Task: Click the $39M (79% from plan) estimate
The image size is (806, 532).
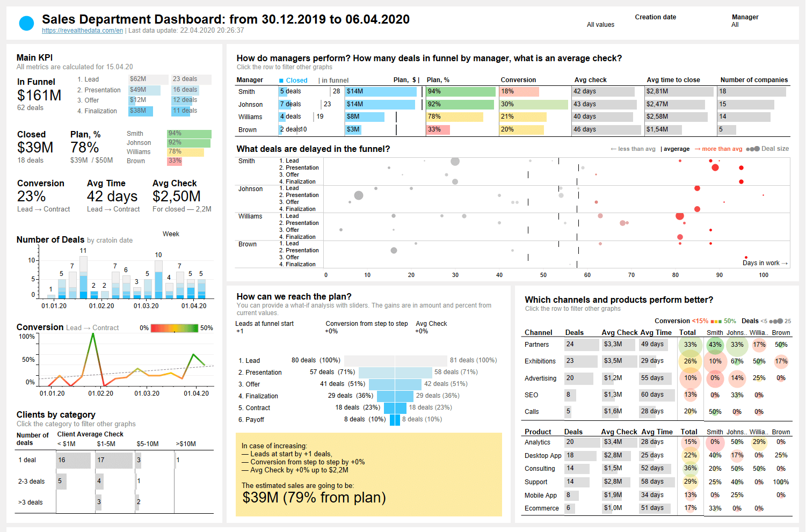Action: pyautogui.click(x=314, y=498)
